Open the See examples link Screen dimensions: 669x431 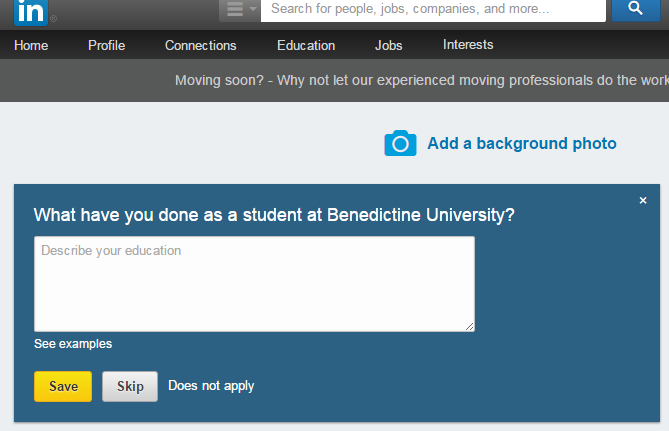coord(73,344)
